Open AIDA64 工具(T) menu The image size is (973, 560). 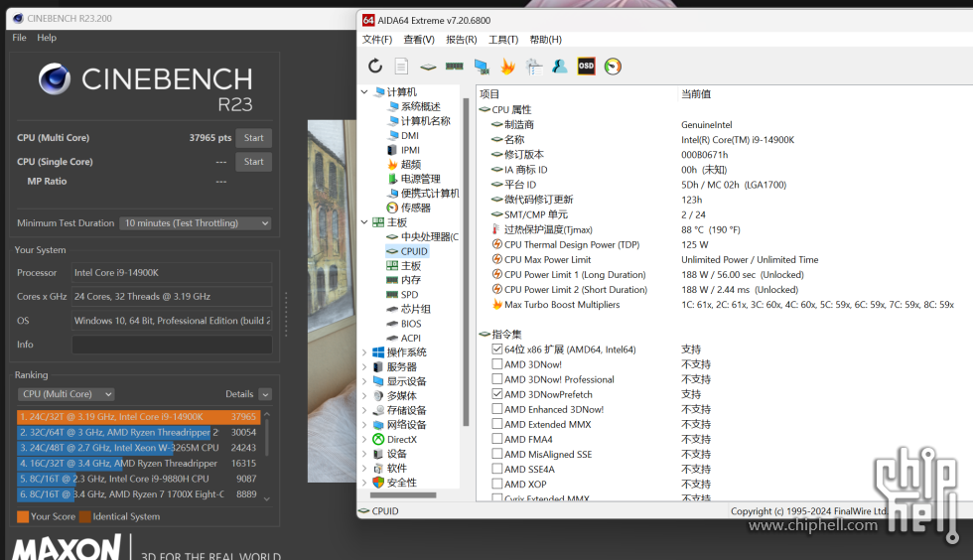point(503,40)
